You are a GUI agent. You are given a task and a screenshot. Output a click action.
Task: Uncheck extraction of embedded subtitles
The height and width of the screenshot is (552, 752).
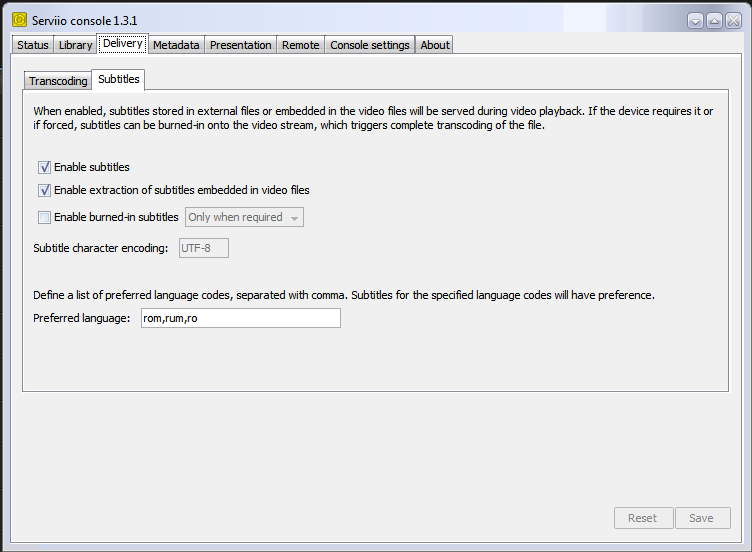44,190
